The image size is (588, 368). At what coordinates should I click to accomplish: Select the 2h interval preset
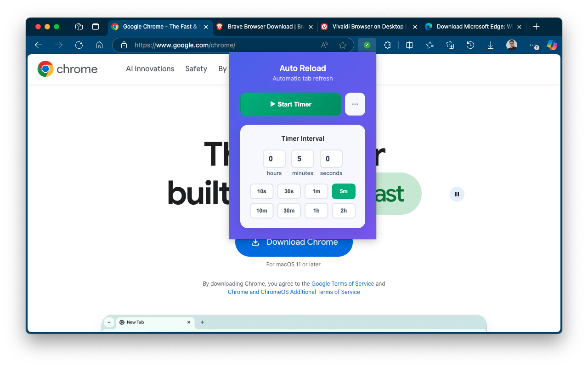344,211
